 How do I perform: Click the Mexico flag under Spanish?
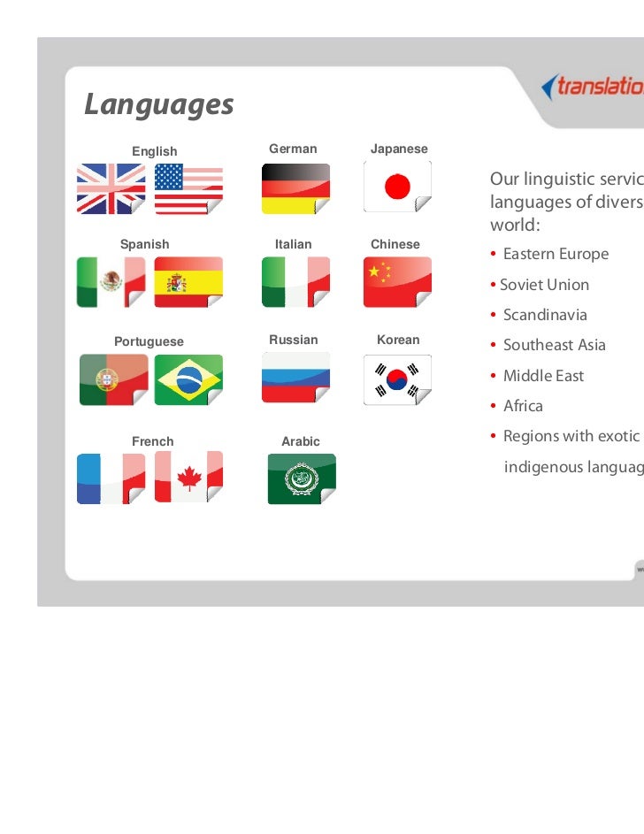[x=111, y=282]
